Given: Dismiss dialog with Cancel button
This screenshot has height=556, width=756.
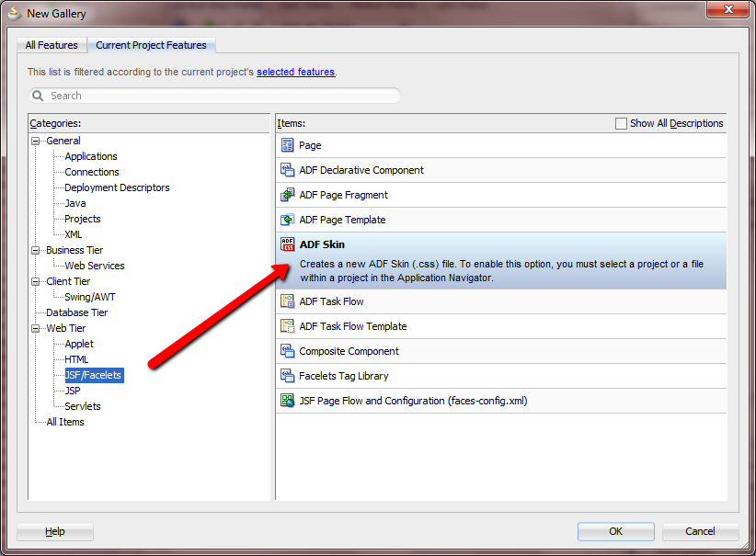Looking at the screenshot, I should [x=700, y=531].
